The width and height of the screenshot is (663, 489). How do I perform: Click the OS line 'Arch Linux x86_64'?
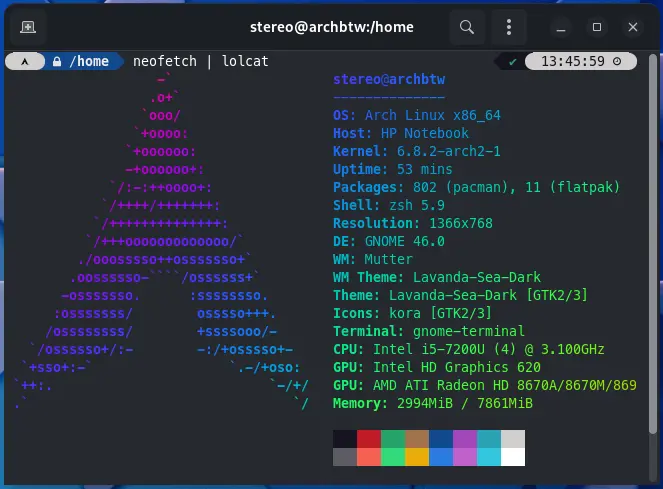point(416,115)
